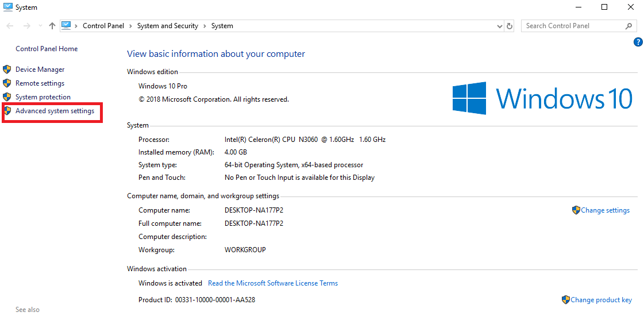
Task: Open Control Panel Home link
Action: pyautogui.click(x=47, y=48)
